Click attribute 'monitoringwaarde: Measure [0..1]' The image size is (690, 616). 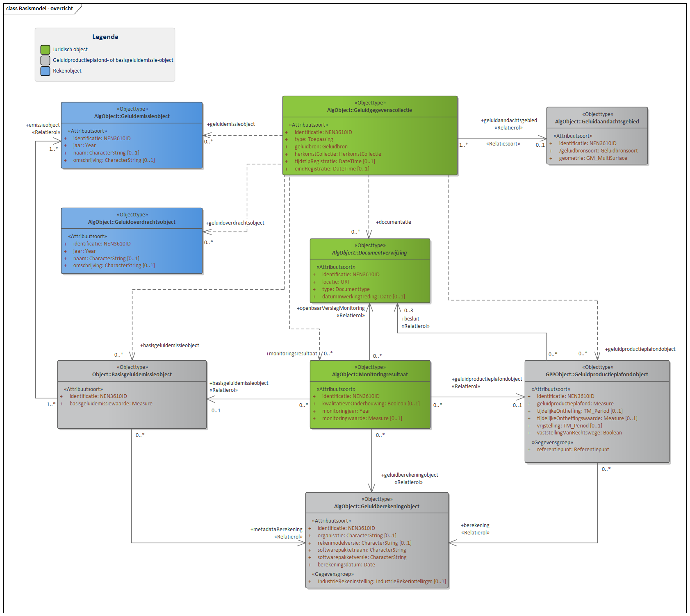click(362, 418)
